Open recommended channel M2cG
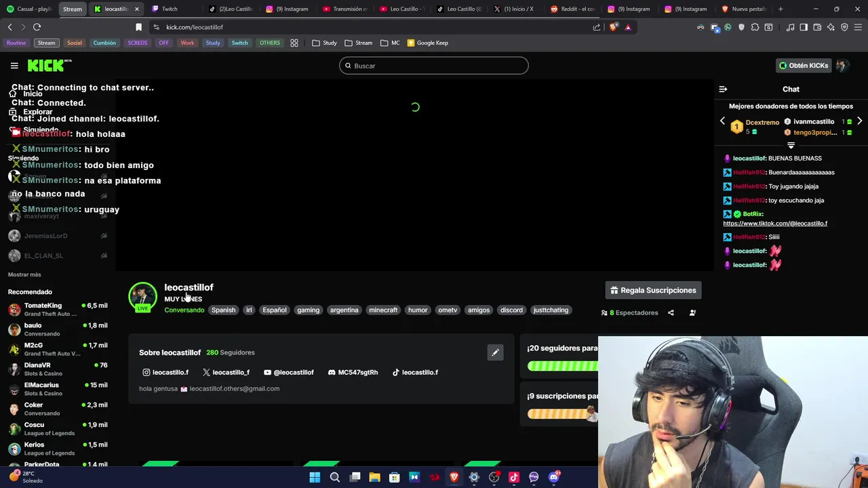This screenshot has height=488, width=868. pyautogui.click(x=58, y=349)
